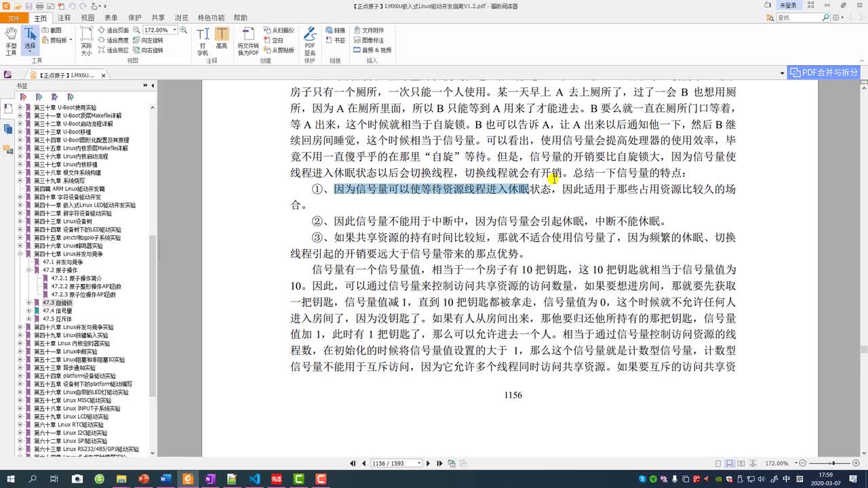This screenshot has height=488, width=868.
Task: Insert File Attachment (文件附件)
Action: [368, 30]
